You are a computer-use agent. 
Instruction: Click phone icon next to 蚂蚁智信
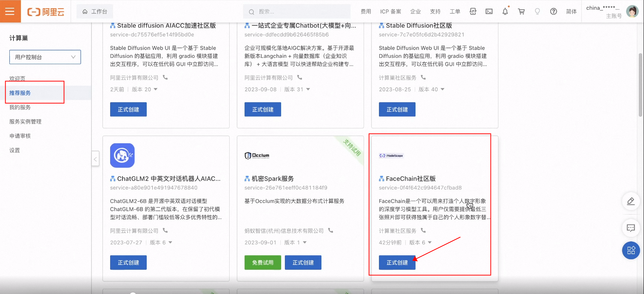tap(330, 231)
